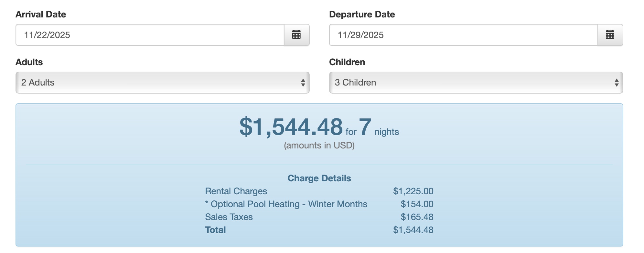
Task: Open the Departure Date calendar picker icon
Action: 610,35
